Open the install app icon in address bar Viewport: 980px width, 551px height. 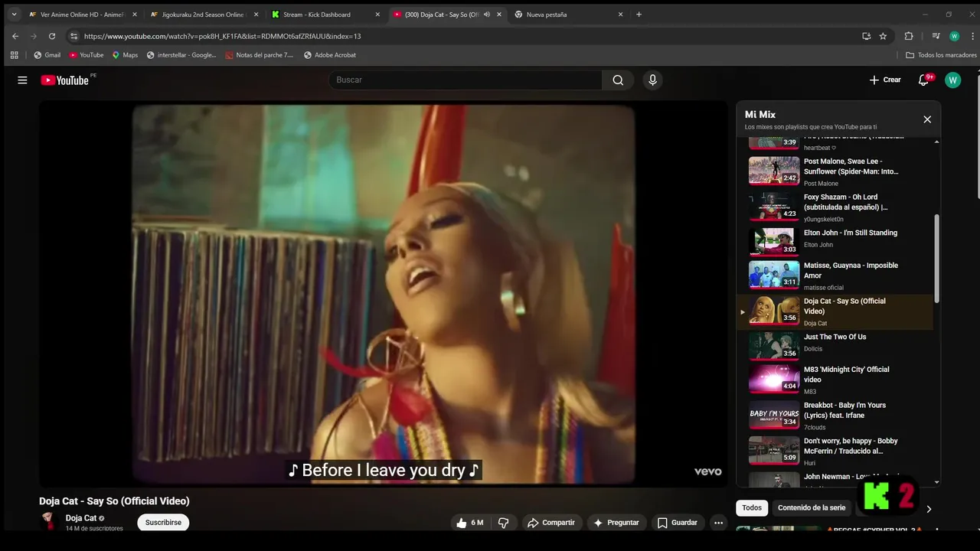pos(866,36)
